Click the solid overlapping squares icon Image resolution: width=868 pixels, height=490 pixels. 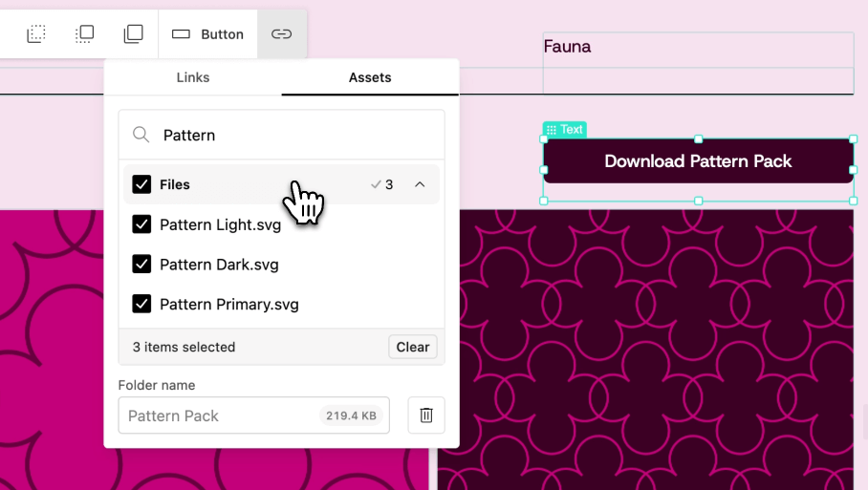click(x=133, y=34)
